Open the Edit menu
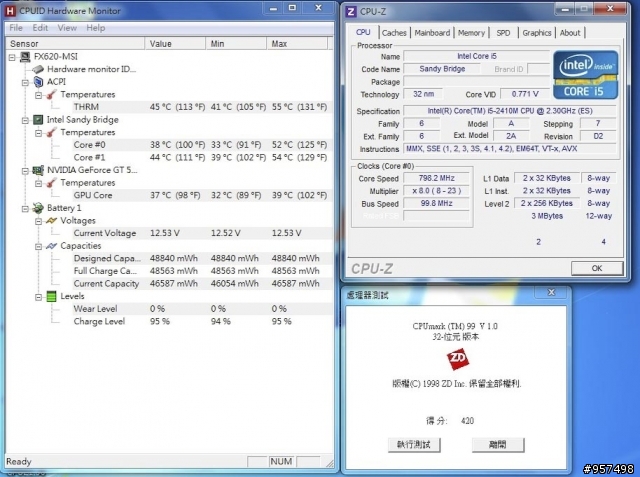This screenshot has height=477, width=640. pos(40,28)
